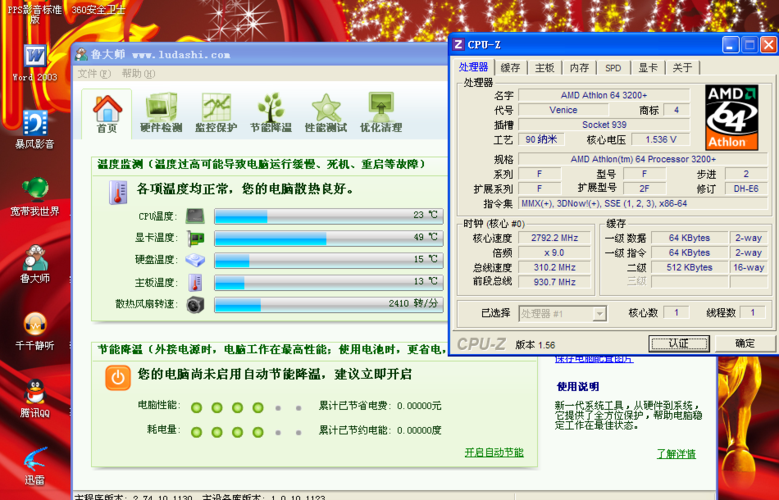Click the 主板温度 thermometer icon
This screenshot has height=500, width=779.
click(195, 282)
